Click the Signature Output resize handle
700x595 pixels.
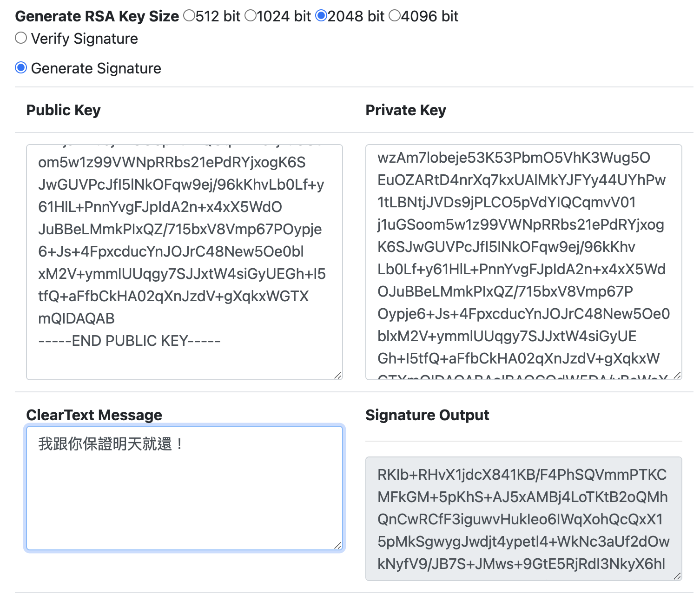677,576
